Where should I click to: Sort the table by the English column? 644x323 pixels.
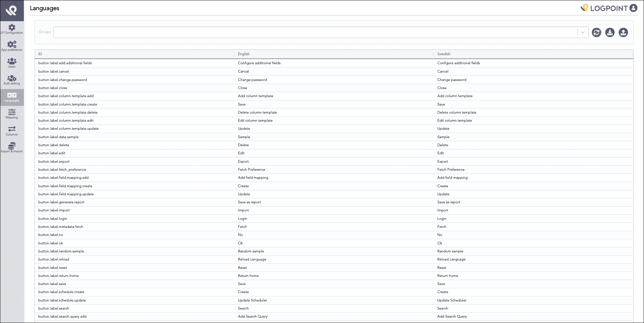[x=244, y=54]
